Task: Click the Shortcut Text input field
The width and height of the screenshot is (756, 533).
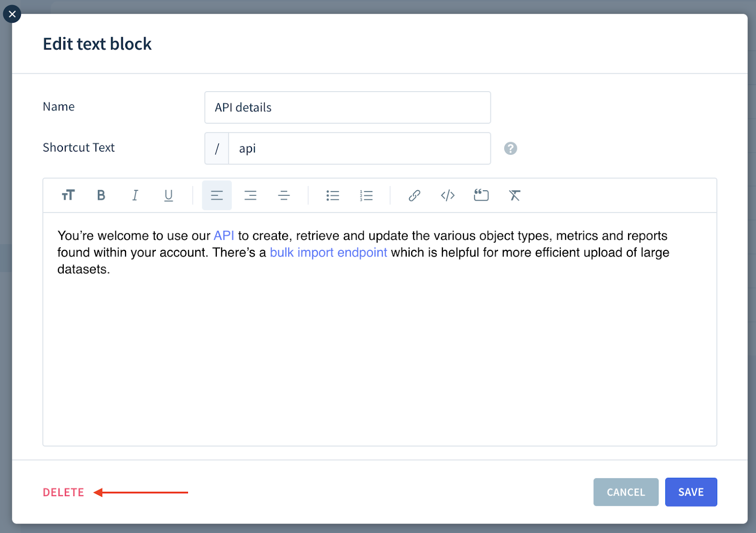Action: 360,148
